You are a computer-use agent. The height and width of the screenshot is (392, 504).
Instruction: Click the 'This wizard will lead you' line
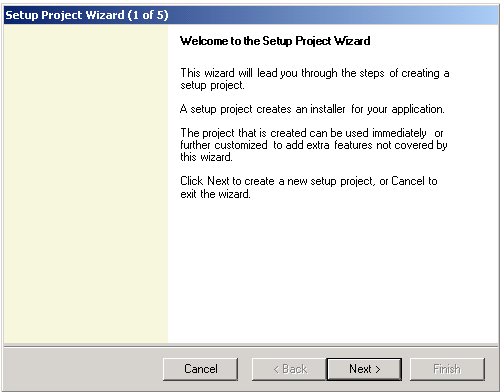(x=315, y=73)
